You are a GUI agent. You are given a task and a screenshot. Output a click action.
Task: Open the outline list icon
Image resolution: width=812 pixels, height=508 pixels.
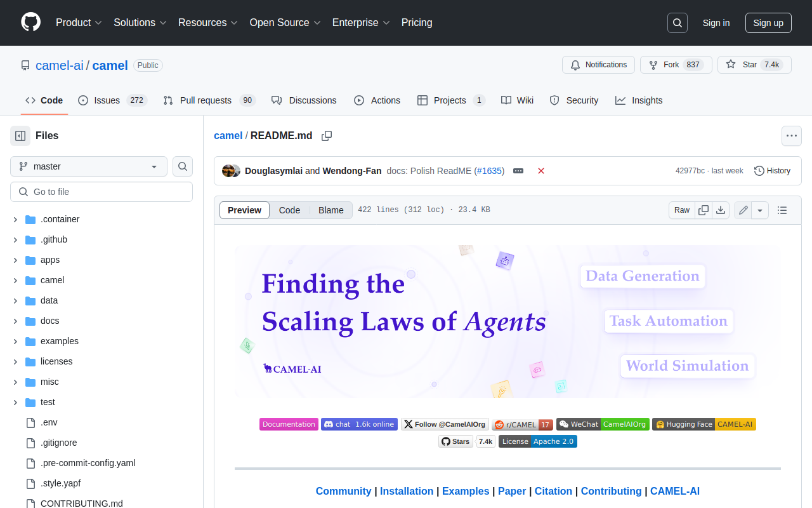[782, 210]
